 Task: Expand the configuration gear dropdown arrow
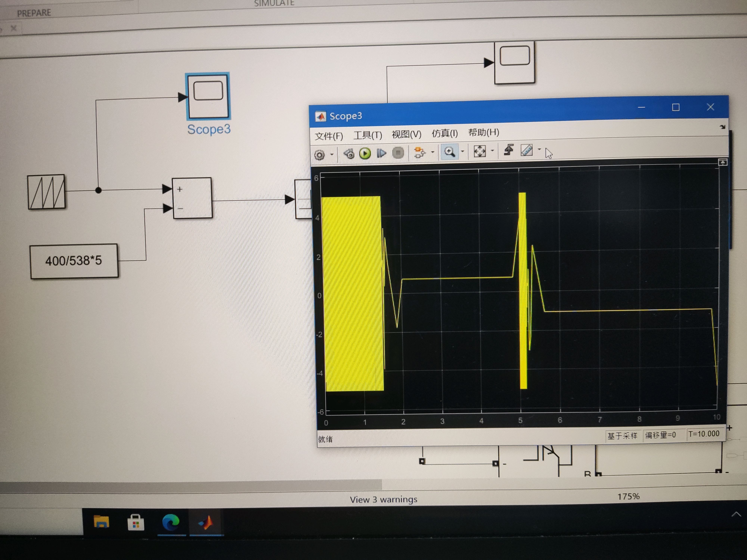(x=332, y=155)
